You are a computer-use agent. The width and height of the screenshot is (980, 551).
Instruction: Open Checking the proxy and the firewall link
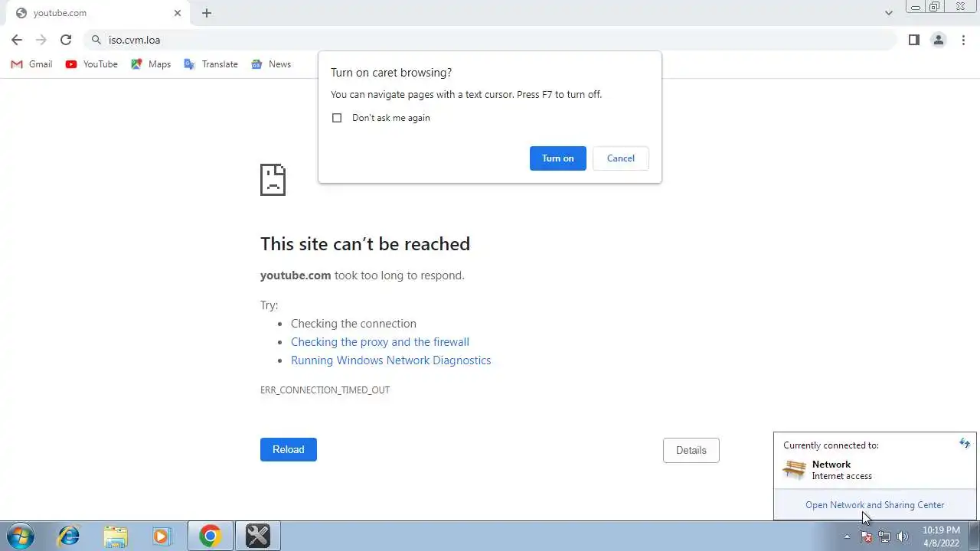coord(380,342)
